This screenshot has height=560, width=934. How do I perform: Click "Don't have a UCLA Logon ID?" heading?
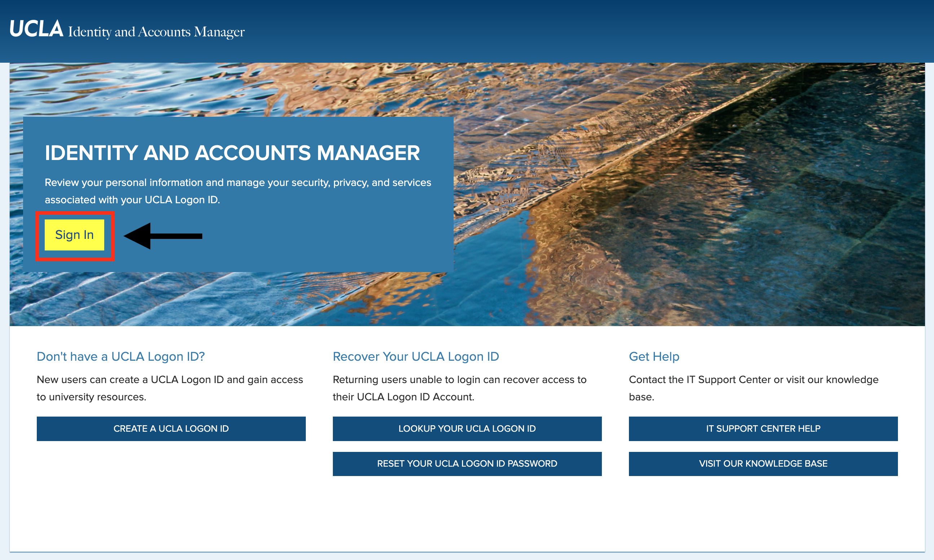tap(120, 357)
